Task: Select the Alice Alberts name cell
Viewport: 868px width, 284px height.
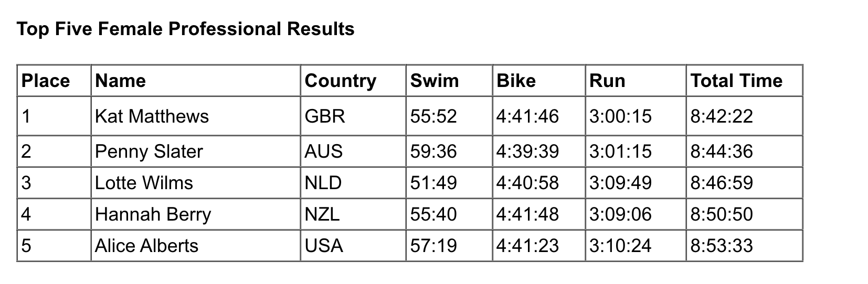Action: (196, 246)
